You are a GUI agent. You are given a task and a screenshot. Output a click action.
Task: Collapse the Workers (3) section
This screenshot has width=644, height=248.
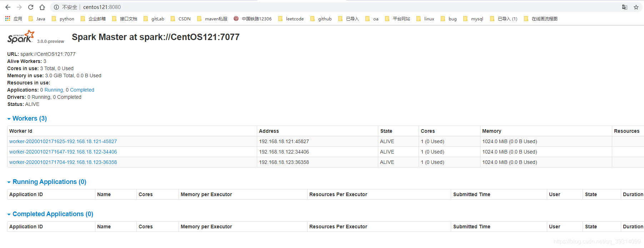[27, 118]
